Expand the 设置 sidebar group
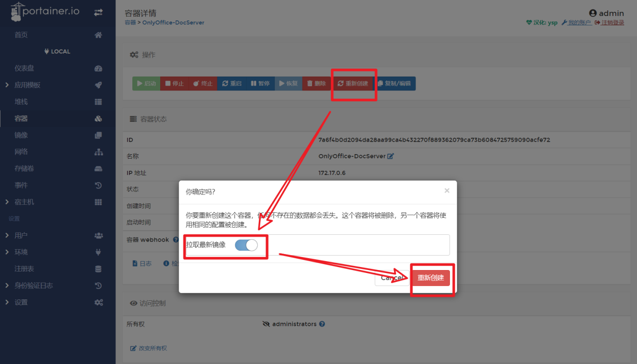The image size is (637, 364). [7, 302]
